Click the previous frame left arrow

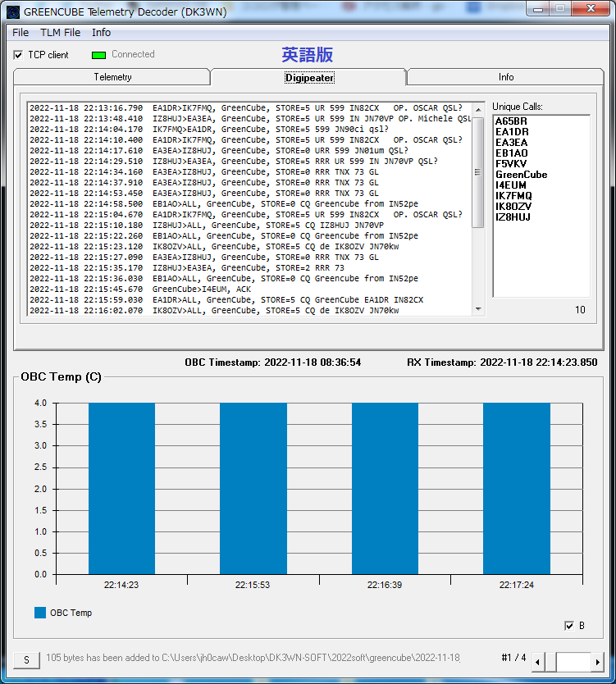click(x=537, y=662)
